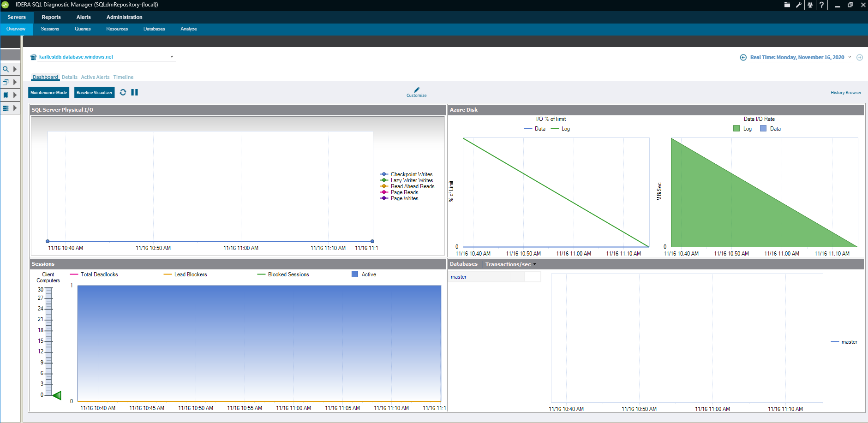Click the Sessions panel header
868x423 pixels.
pos(238,264)
